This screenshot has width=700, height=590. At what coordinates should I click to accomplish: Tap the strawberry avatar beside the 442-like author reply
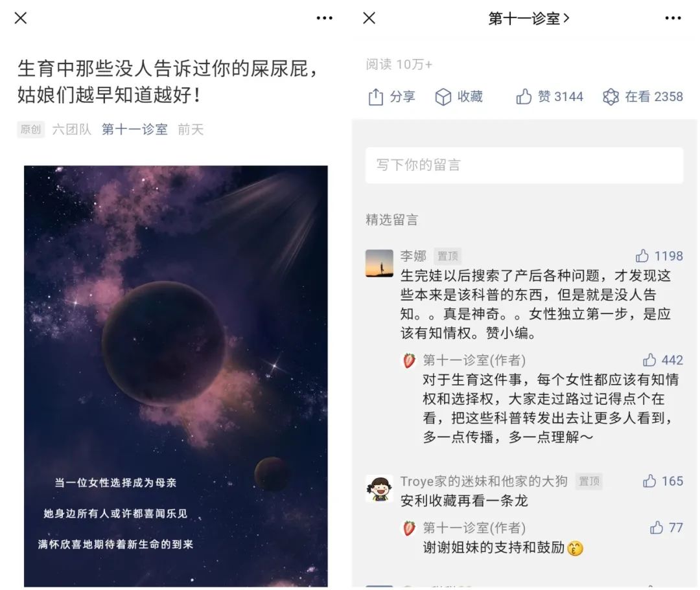click(409, 360)
